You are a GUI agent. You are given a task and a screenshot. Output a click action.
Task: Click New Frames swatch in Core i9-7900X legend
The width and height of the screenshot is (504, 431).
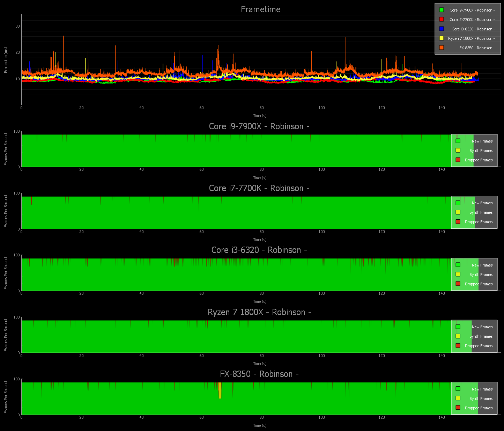click(458, 141)
